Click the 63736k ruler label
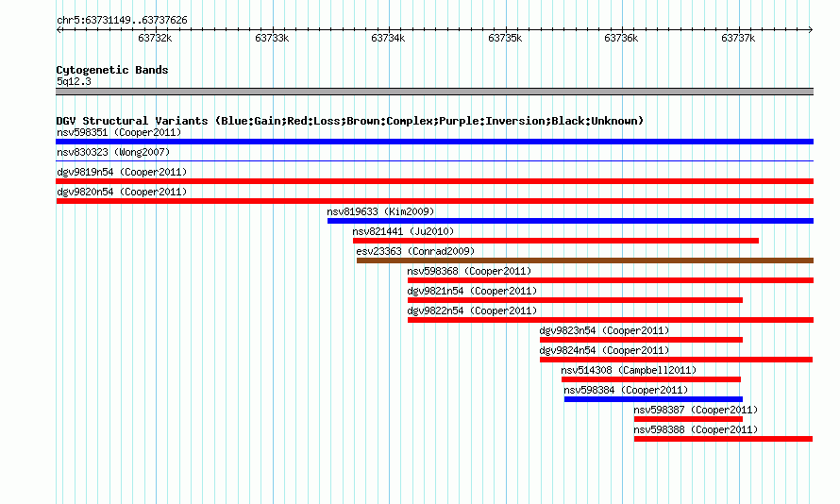The width and height of the screenshot is (840, 504). point(621,38)
